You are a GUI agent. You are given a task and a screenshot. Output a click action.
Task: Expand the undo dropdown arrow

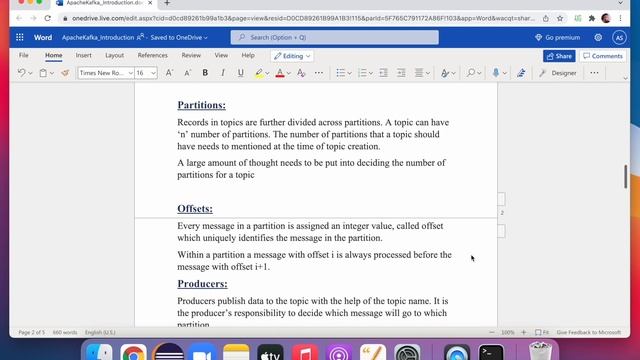pos(30,73)
